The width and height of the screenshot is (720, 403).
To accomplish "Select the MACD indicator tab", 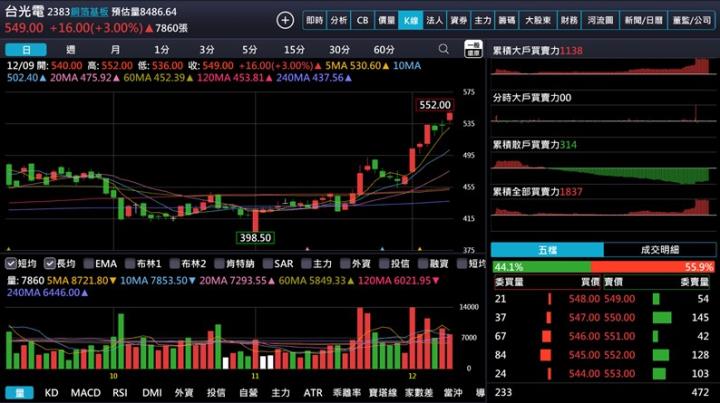I will pos(86,393).
